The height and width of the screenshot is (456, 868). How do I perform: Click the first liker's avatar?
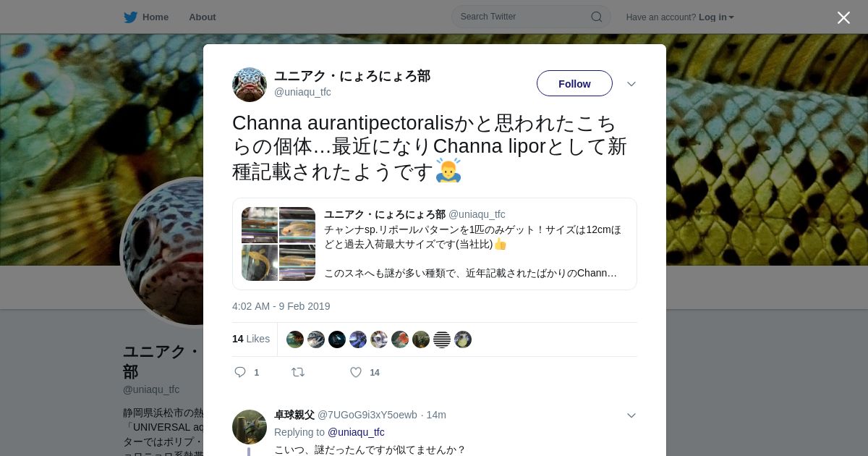click(295, 339)
